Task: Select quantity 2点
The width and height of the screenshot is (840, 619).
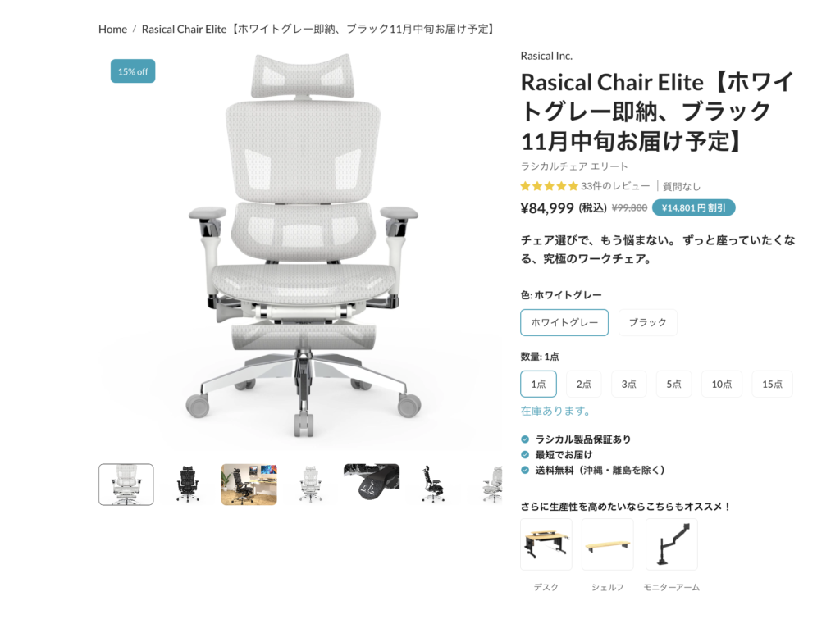Action: point(583,384)
